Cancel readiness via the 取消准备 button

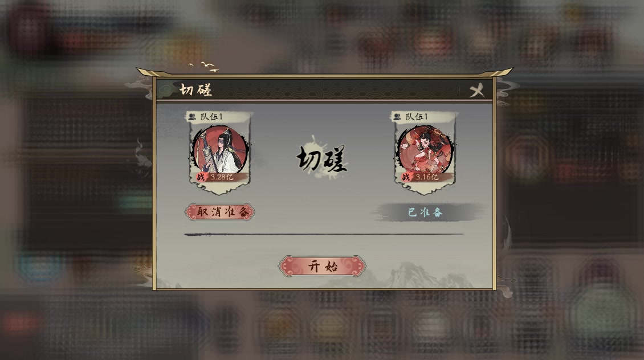(x=220, y=212)
